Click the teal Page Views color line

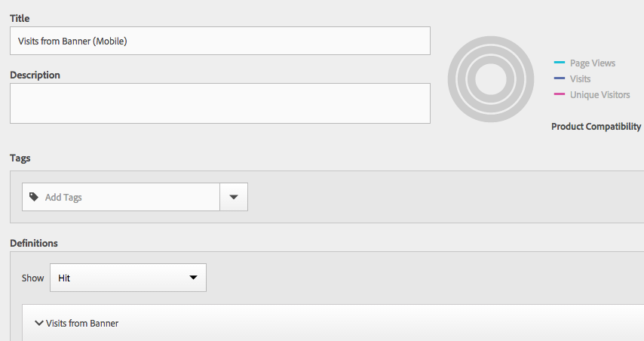pos(559,63)
